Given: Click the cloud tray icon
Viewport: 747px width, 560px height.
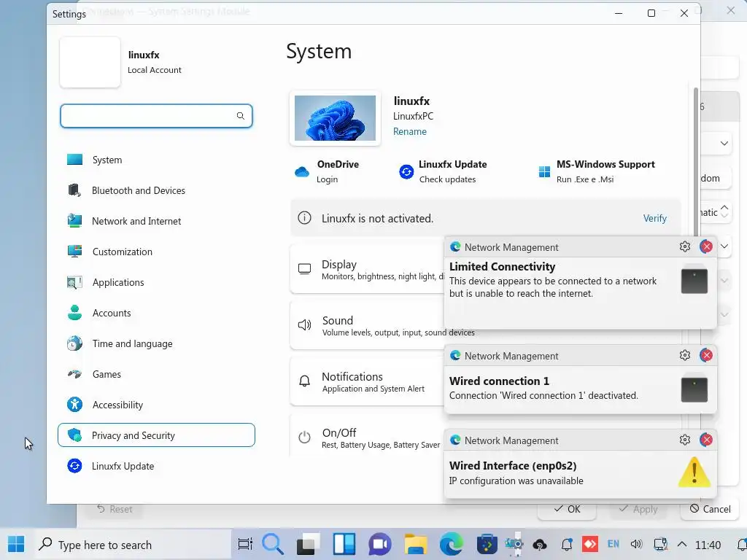Looking at the screenshot, I should pyautogui.click(x=540, y=544).
